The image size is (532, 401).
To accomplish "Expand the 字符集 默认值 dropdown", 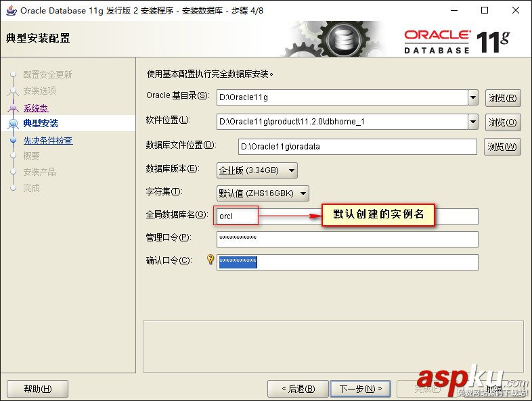I will point(263,193).
